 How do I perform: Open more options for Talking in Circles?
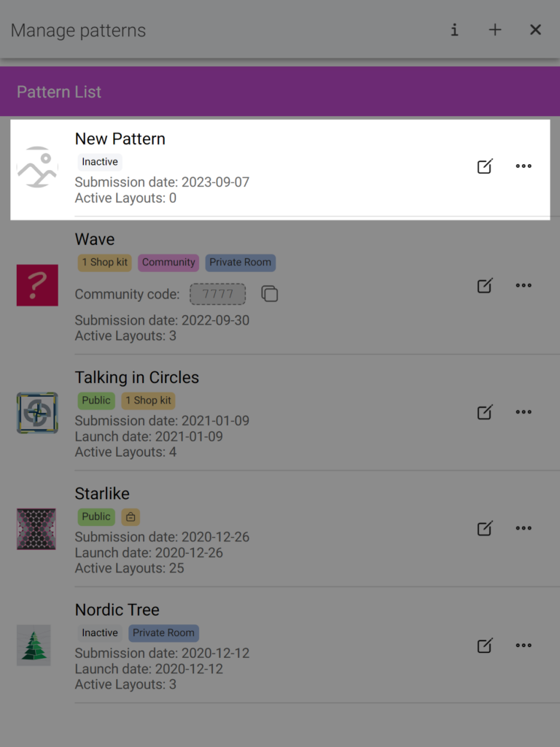coord(524,412)
